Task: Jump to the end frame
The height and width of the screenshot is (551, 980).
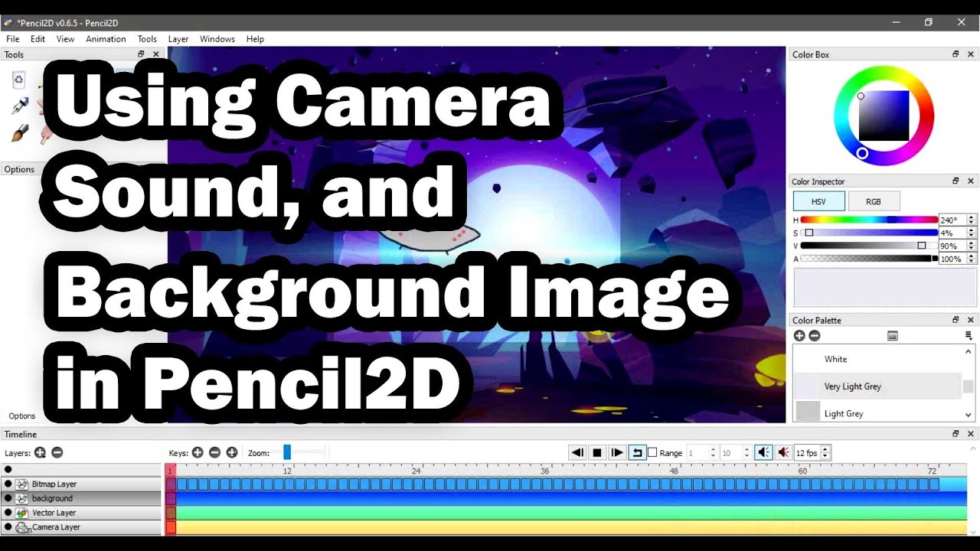Action: 617,453
